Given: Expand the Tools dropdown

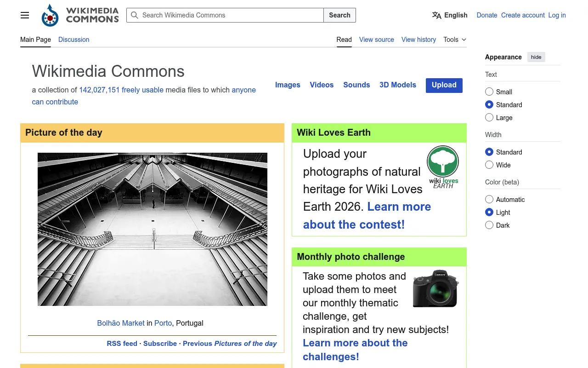Looking at the screenshot, I should click(455, 40).
